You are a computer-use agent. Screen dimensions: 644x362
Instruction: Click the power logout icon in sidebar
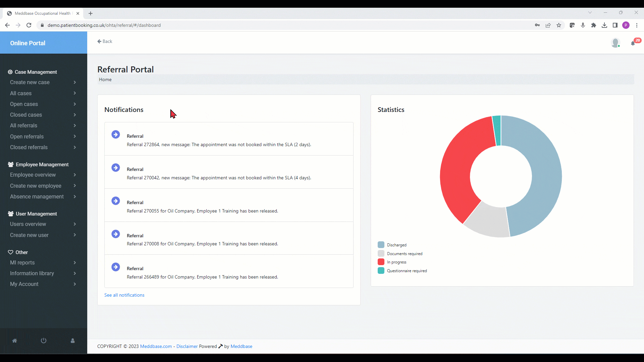(x=44, y=341)
